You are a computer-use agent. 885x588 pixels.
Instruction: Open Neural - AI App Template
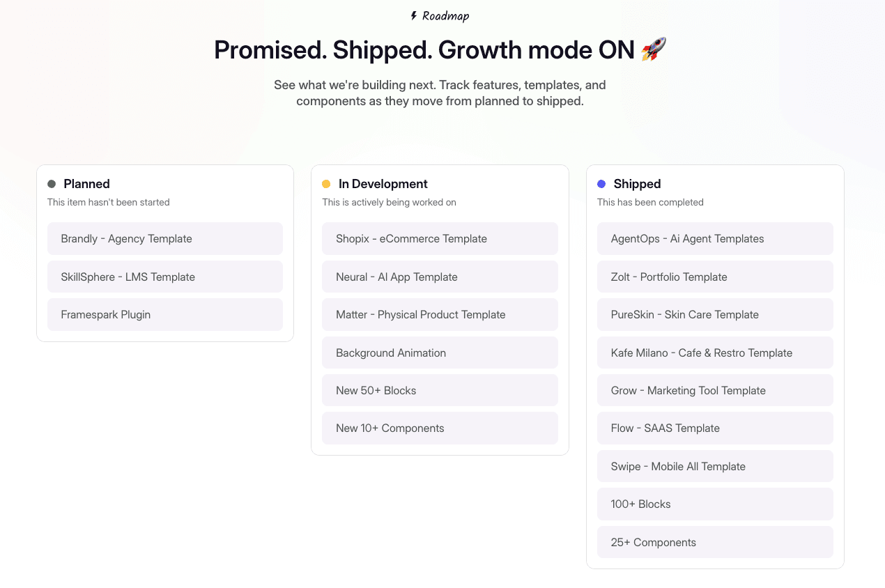[x=440, y=277]
